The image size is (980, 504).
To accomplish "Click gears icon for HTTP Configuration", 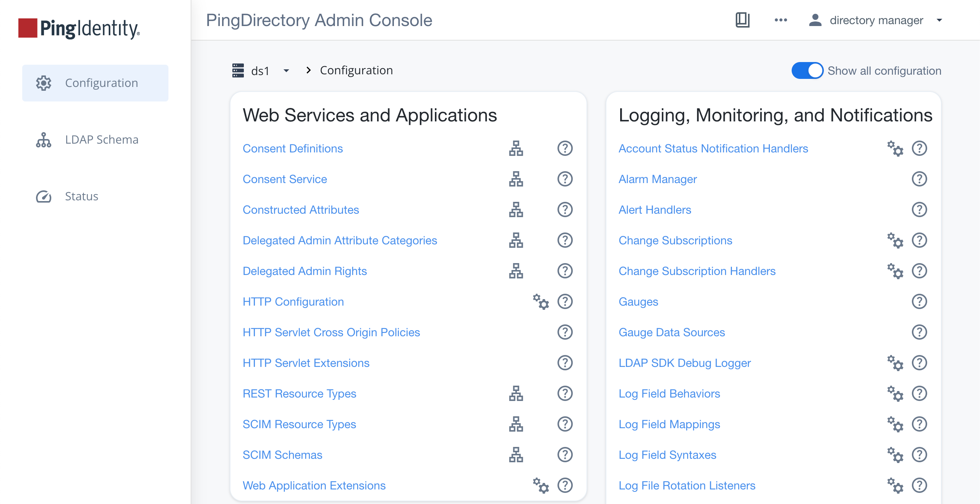I will 541,302.
